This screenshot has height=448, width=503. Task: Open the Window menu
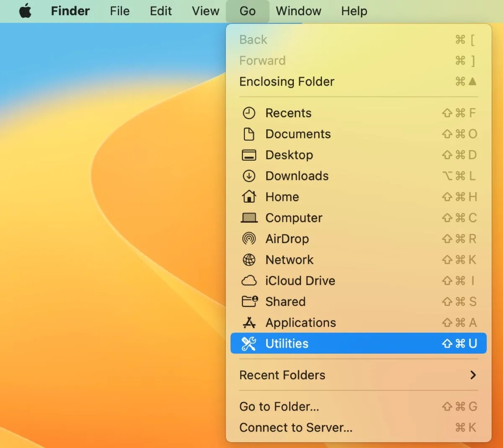pos(298,11)
